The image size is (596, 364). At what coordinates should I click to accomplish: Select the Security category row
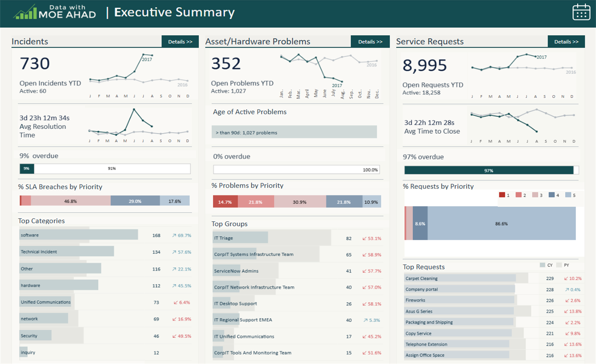[105, 336]
